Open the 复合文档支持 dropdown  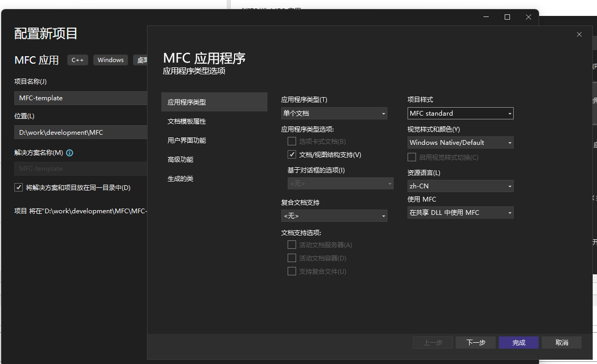334,216
